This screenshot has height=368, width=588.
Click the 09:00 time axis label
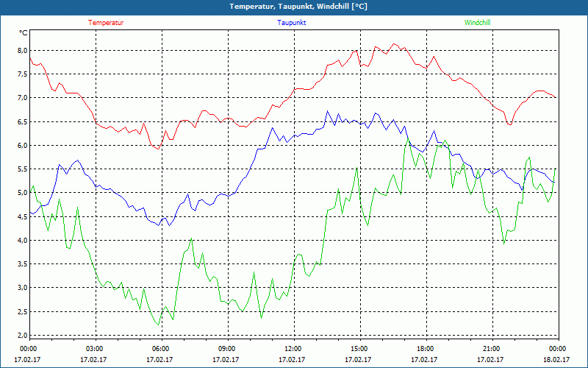[x=226, y=349]
